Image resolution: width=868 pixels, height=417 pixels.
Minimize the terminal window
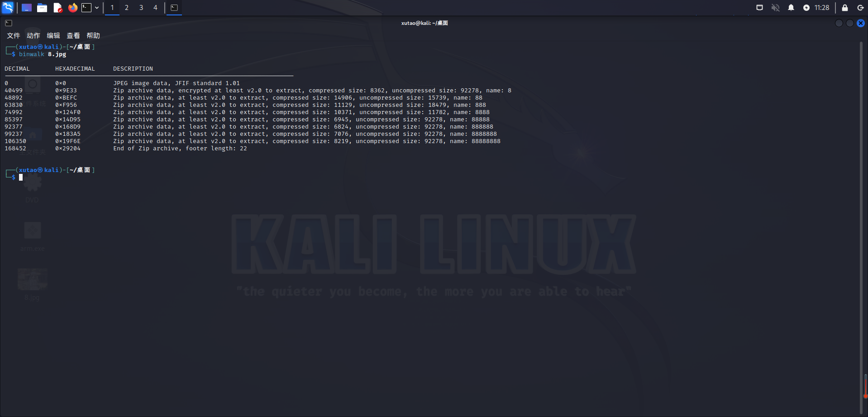tap(839, 23)
